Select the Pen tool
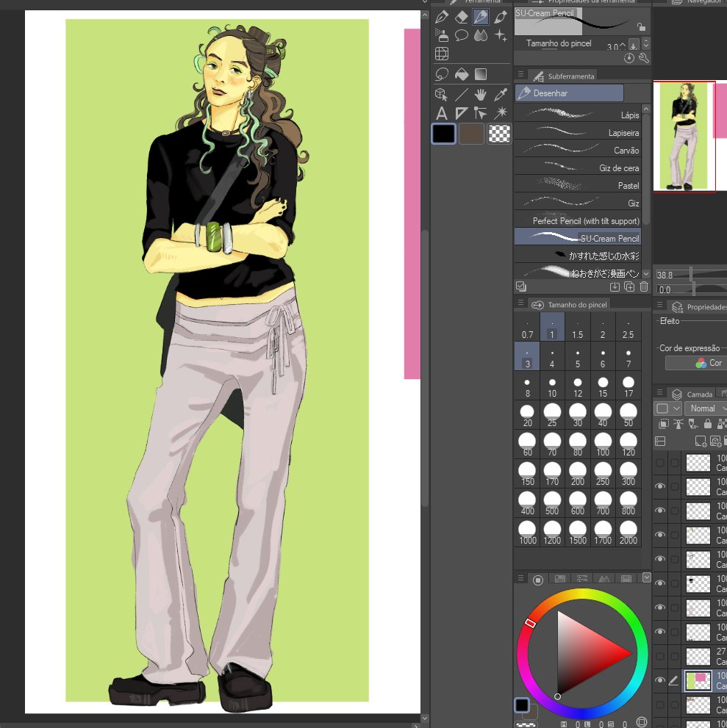Image resolution: width=727 pixels, height=728 pixels. tap(442, 17)
